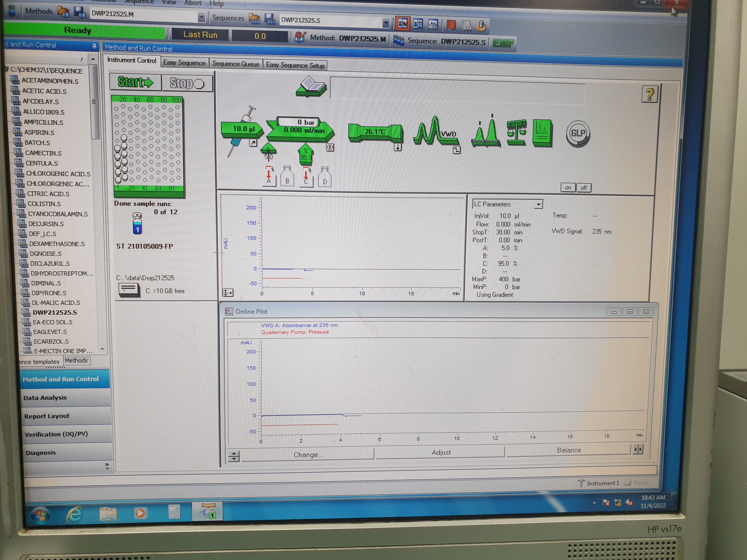Click the column thermostat temperature icon
Image resolution: width=747 pixels, height=560 pixels.
point(375,132)
